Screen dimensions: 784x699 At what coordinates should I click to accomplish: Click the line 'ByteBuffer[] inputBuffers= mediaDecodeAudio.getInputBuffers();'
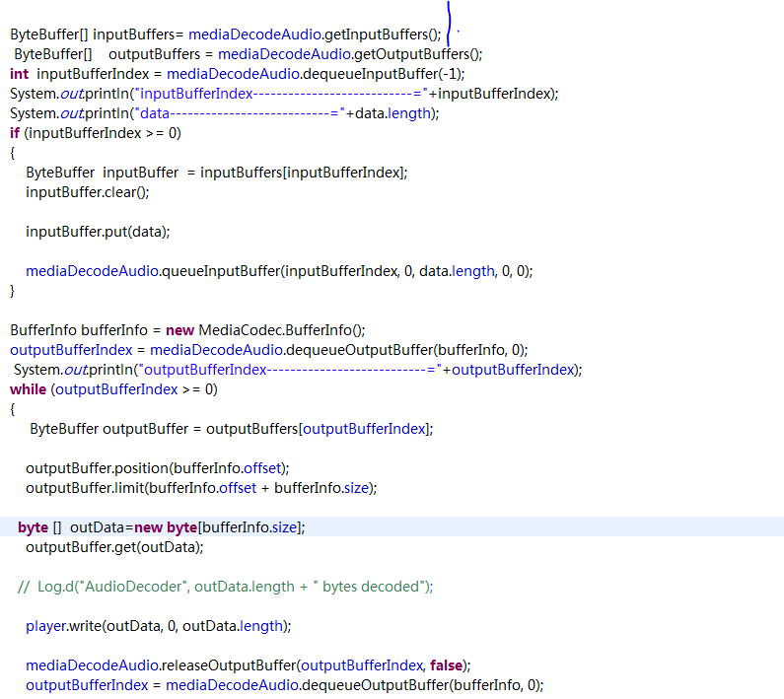(226, 35)
